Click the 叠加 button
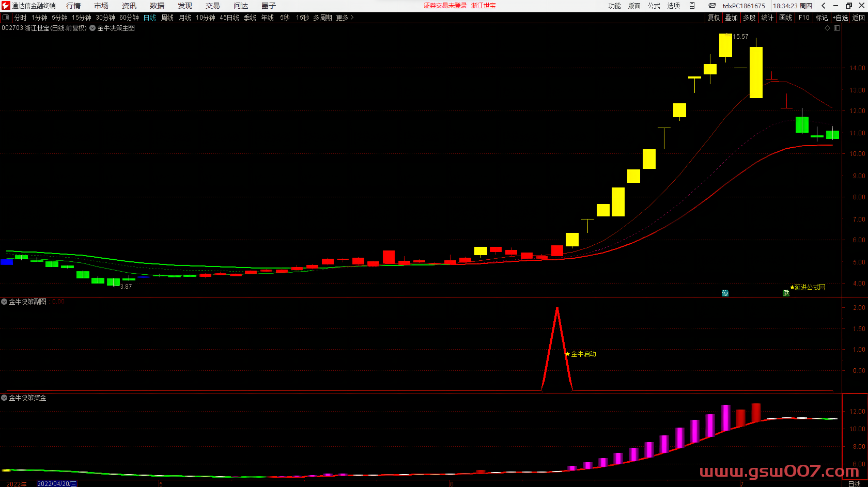Viewport: 868px width, 487px height. (732, 18)
